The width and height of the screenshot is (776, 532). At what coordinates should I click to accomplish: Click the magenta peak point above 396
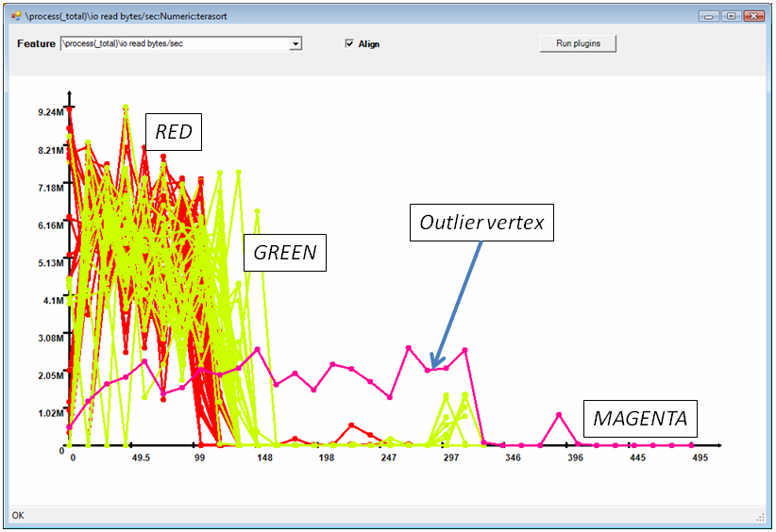pyautogui.click(x=559, y=415)
